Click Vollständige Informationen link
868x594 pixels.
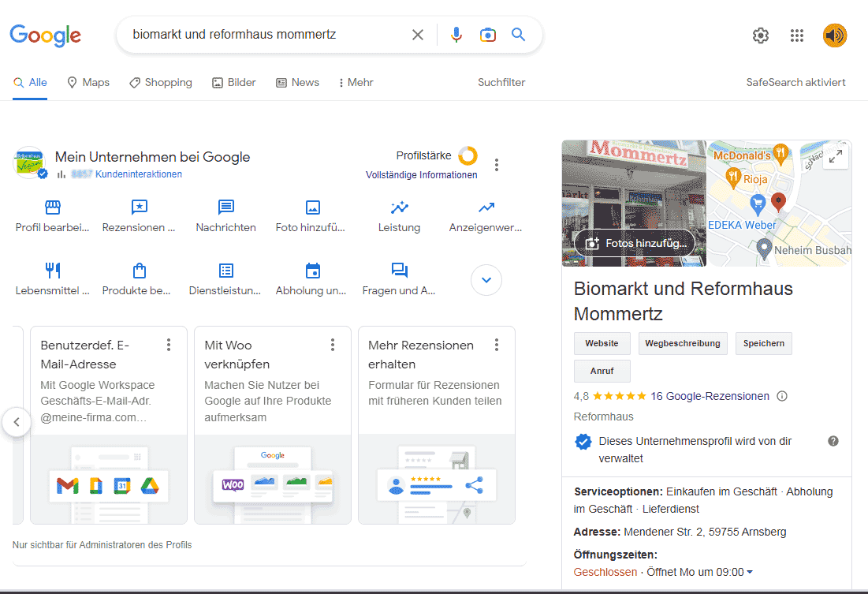point(421,175)
